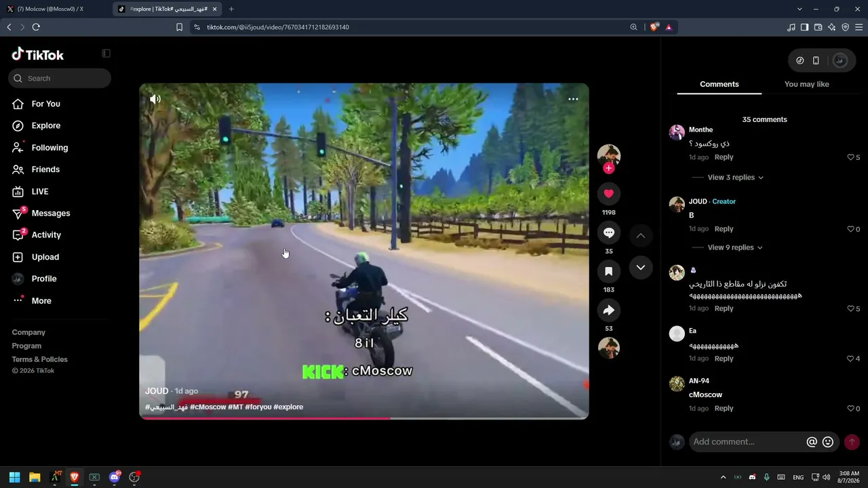
Task: Save the video with the bookmark icon
Action: coord(608,271)
